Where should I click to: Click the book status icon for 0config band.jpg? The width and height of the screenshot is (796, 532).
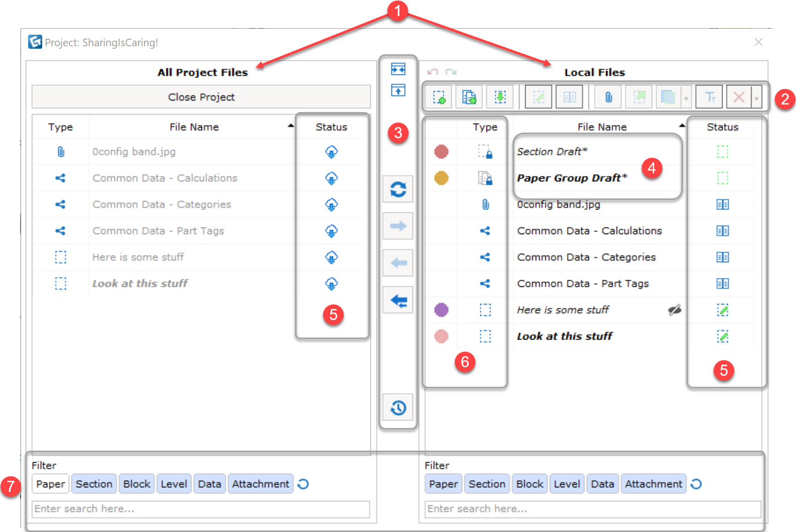[723, 204]
